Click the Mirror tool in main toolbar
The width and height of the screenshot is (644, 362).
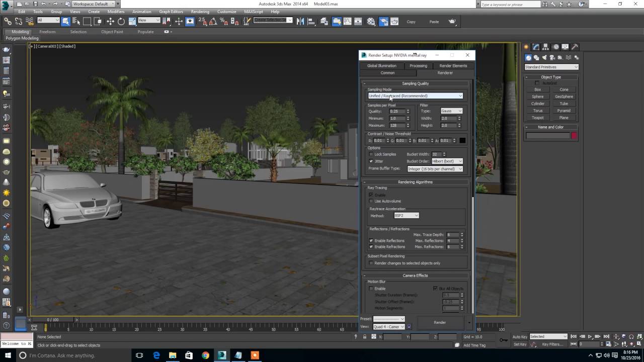300,22
